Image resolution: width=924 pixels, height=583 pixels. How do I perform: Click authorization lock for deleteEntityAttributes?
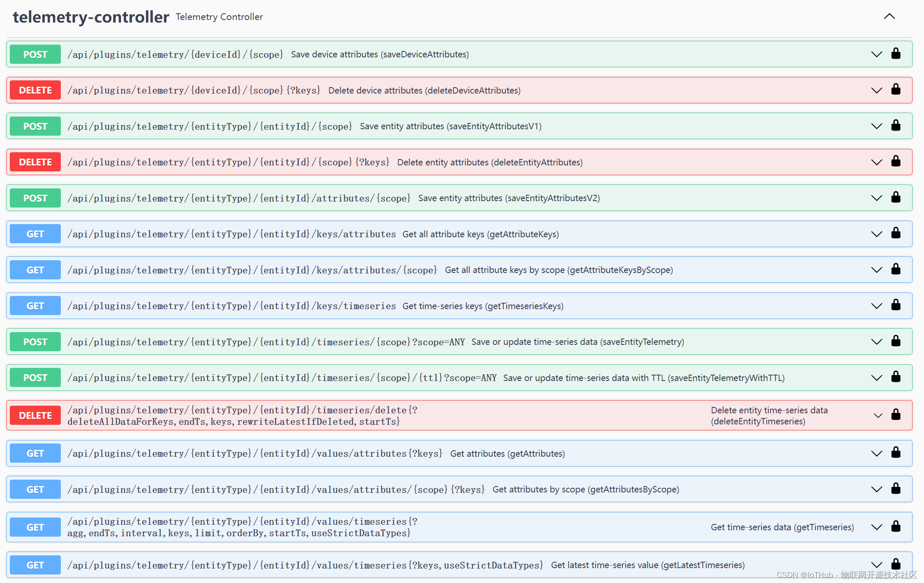895,161
